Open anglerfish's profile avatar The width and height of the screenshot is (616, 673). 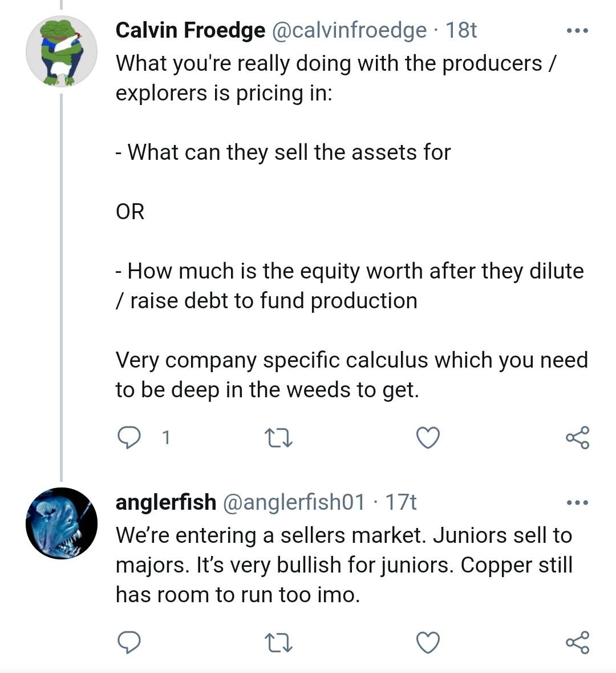tap(62, 523)
